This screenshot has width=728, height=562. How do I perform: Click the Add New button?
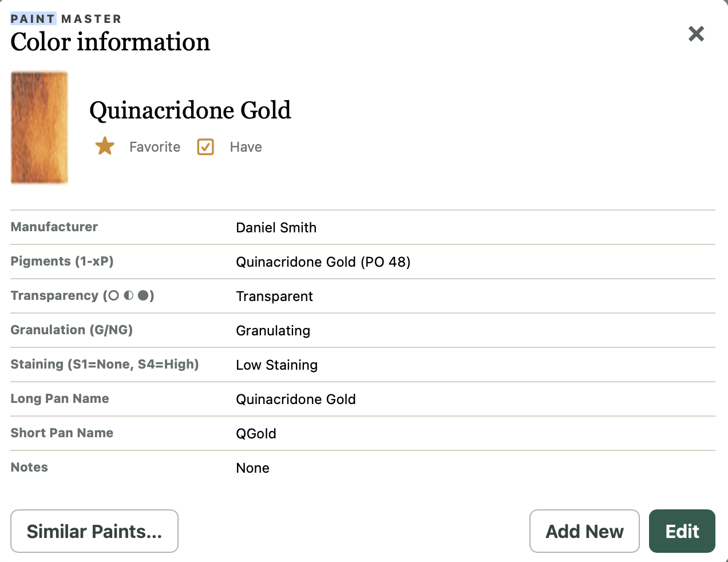[584, 531]
